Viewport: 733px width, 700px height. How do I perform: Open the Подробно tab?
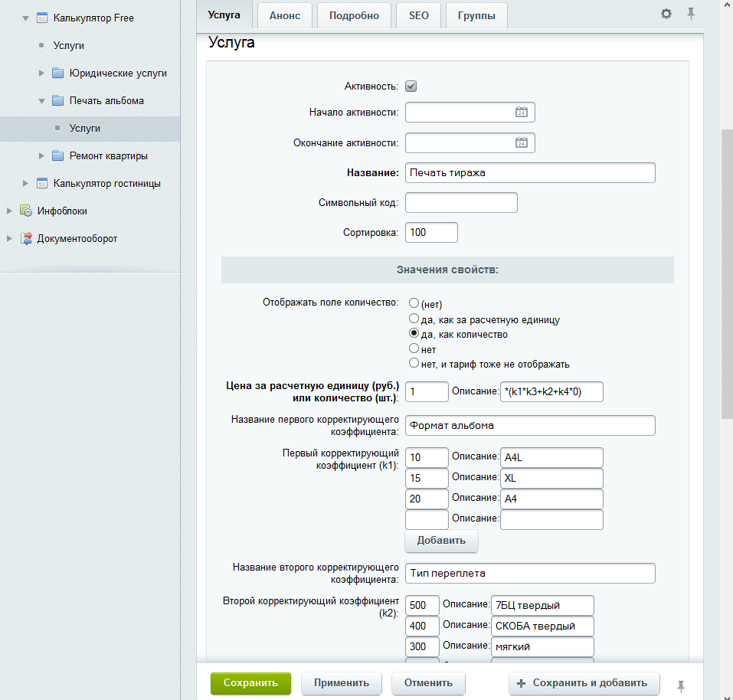click(x=354, y=16)
